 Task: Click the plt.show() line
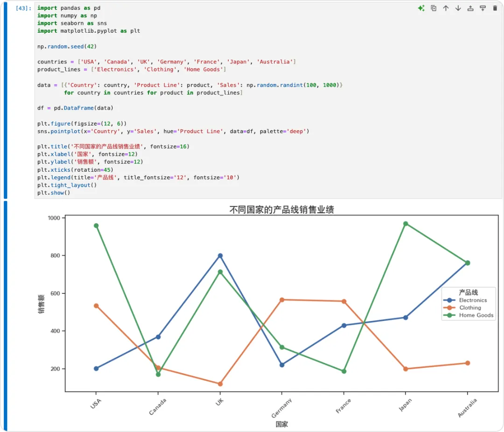coord(54,193)
